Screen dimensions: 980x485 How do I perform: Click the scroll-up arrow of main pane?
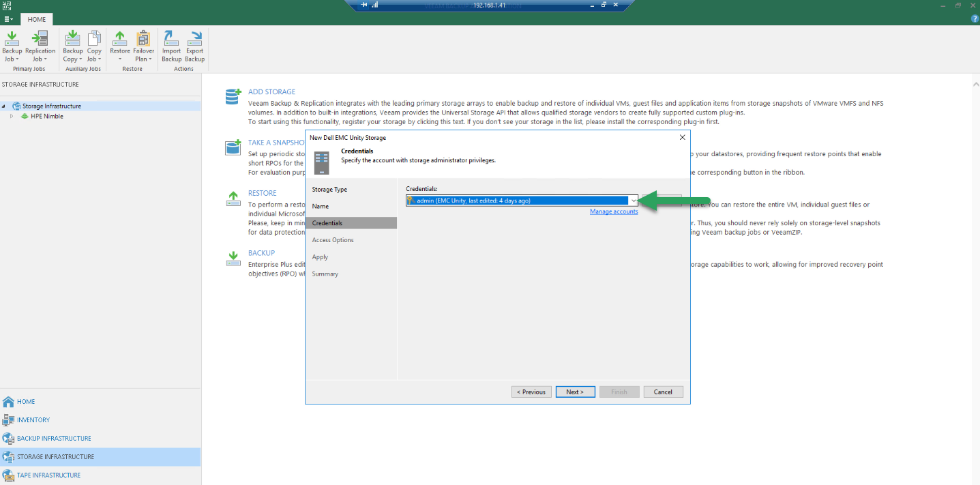pyautogui.click(x=975, y=85)
